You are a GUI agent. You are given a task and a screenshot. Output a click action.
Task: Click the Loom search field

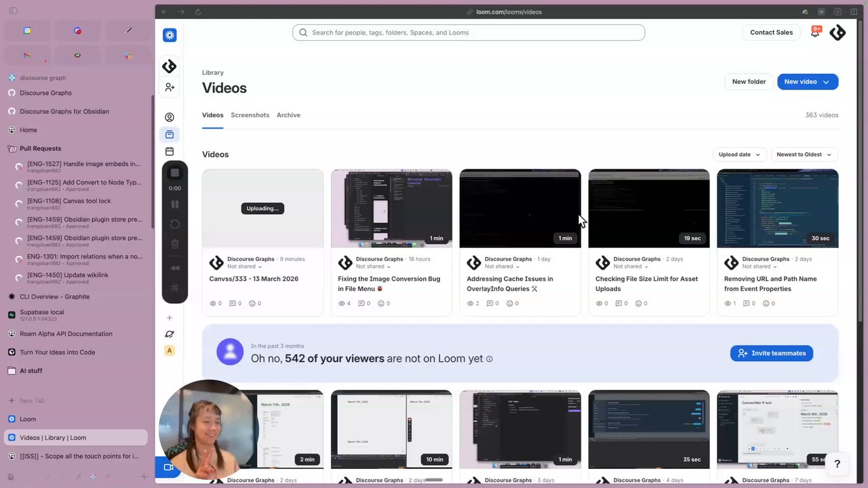pyautogui.click(x=469, y=33)
